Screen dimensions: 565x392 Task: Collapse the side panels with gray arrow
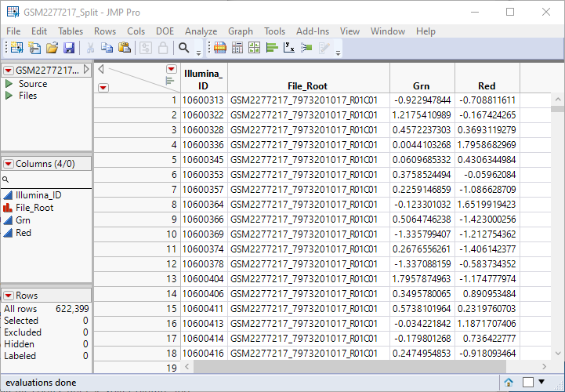pos(101,70)
